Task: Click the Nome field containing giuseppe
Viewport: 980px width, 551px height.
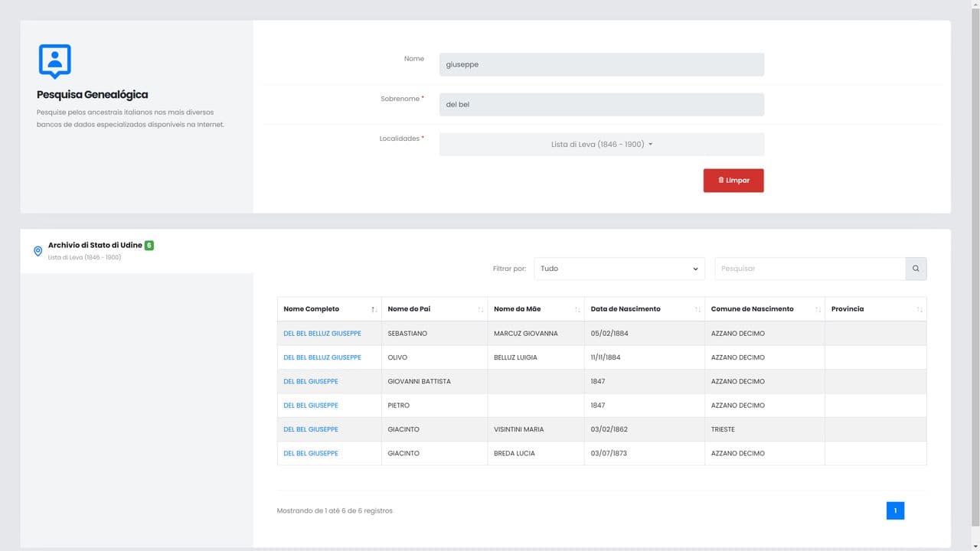Action: pyautogui.click(x=601, y=64)
